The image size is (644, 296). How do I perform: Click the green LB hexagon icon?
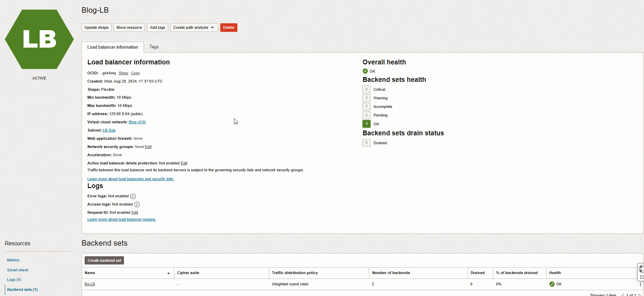[39, 39]
